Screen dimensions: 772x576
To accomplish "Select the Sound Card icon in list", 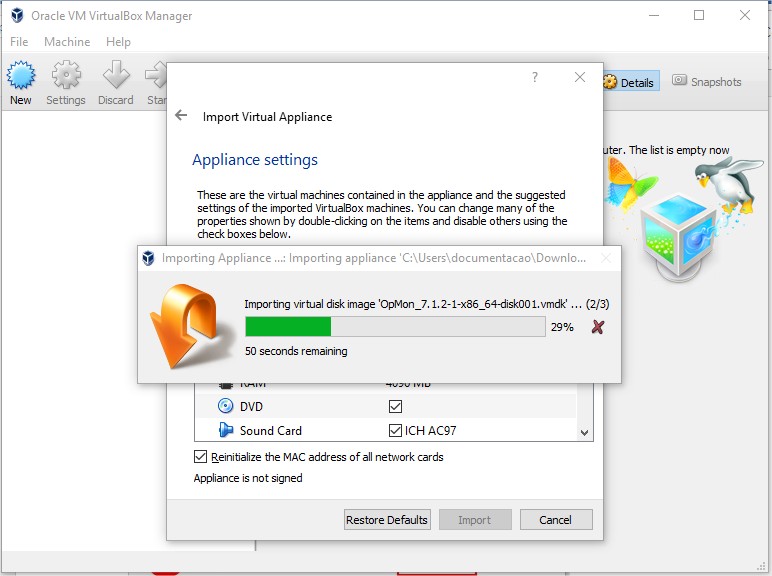I will [x=225, y=431].
